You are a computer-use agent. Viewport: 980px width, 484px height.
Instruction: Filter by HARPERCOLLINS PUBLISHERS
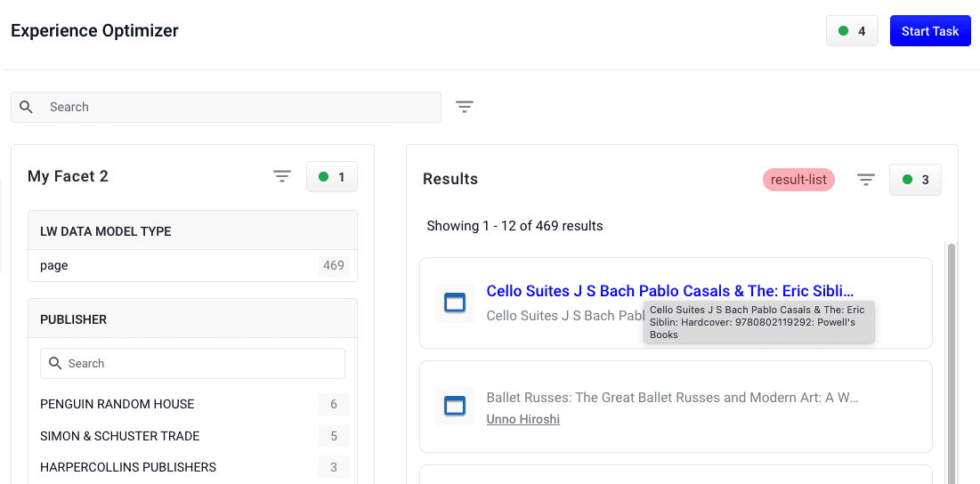pos(128,467)
